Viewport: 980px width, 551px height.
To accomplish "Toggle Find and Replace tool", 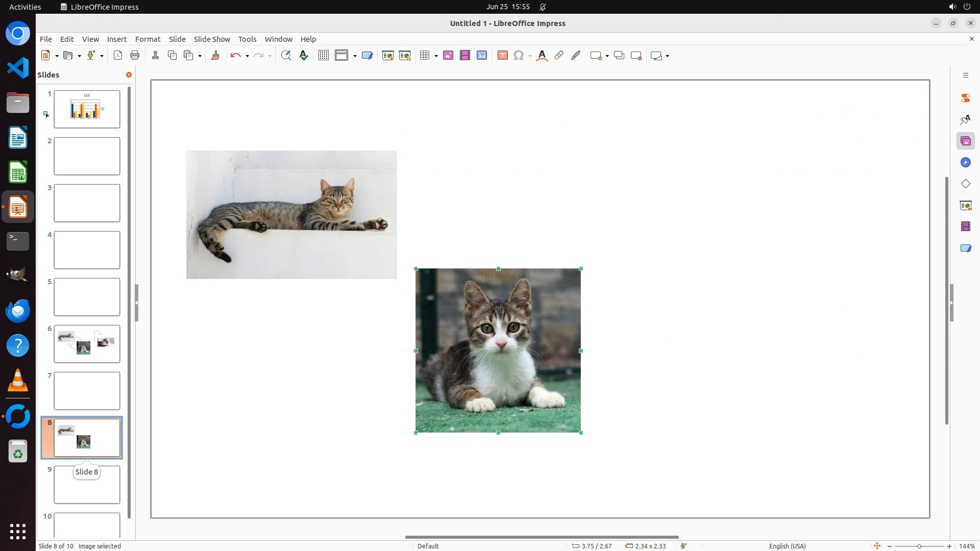I will click(286, 56).
